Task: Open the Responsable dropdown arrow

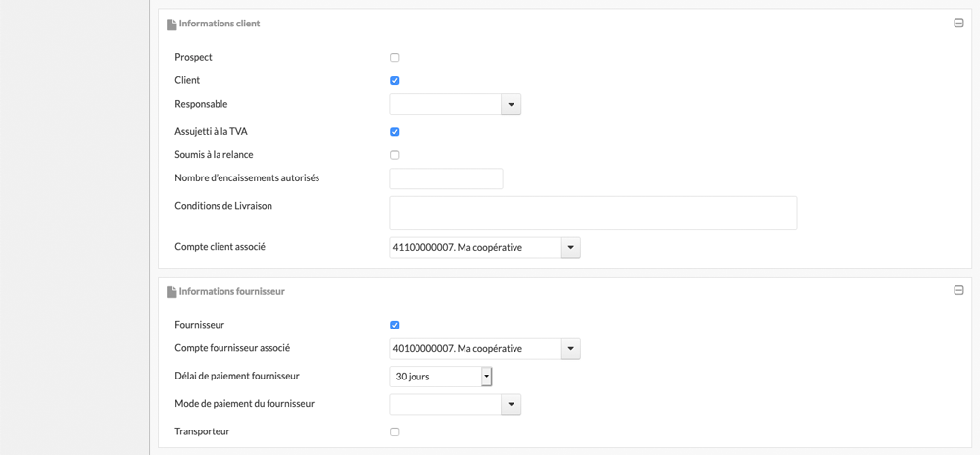Action: pos(511,104)
